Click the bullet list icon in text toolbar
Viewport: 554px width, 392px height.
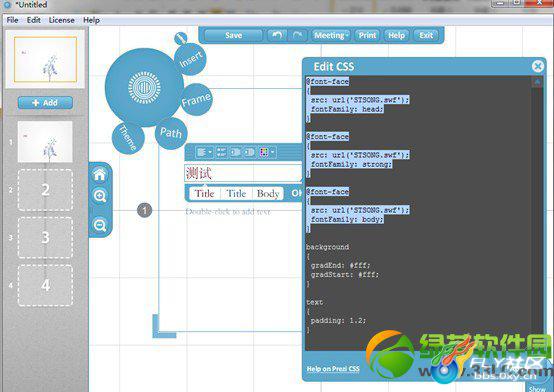point(222,152)
